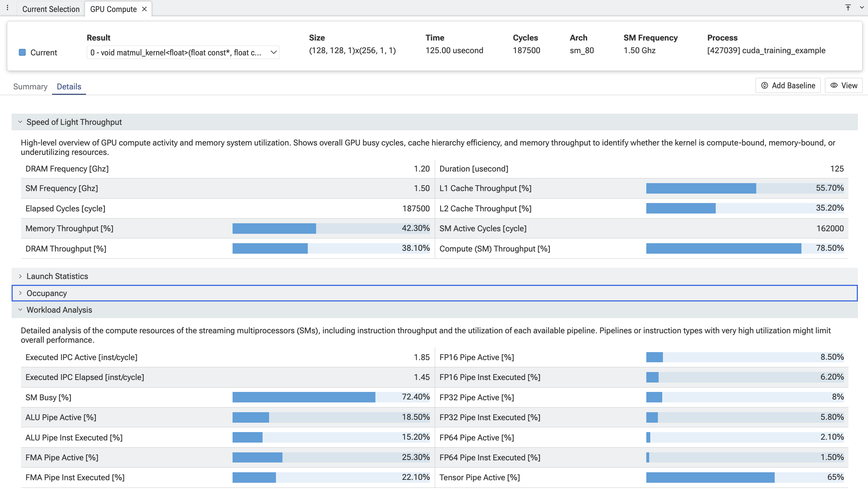Select the Executed IPC Active row
This screenshot has width=868, height=490.
coord(228,357)
